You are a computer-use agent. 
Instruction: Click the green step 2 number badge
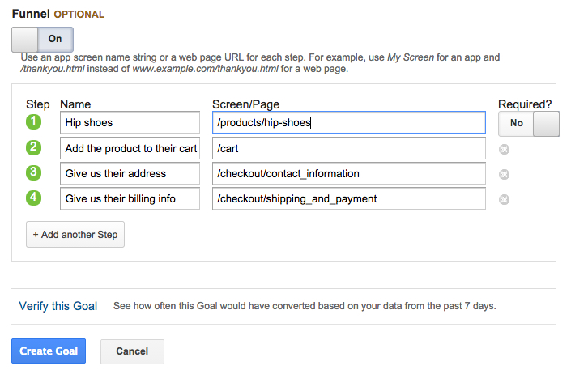point(34,148)
